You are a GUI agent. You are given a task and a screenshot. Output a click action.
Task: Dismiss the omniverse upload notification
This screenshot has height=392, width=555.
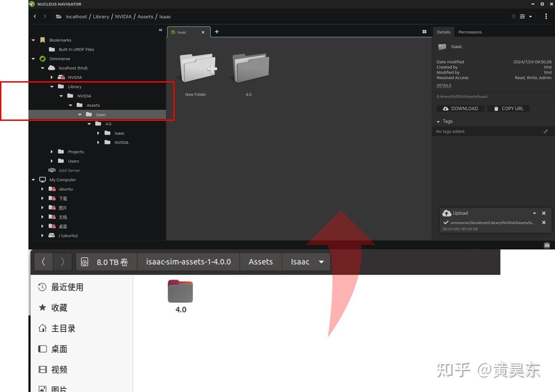point(544,222)
